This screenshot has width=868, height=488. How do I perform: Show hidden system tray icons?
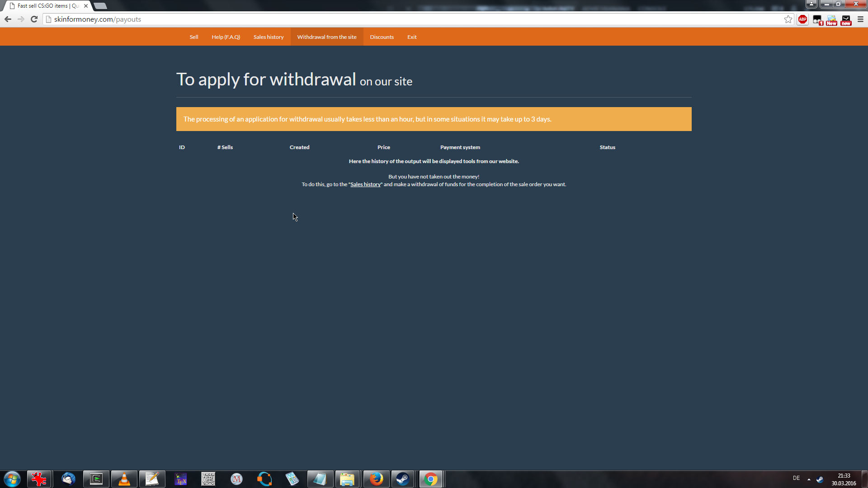[809, 479]
